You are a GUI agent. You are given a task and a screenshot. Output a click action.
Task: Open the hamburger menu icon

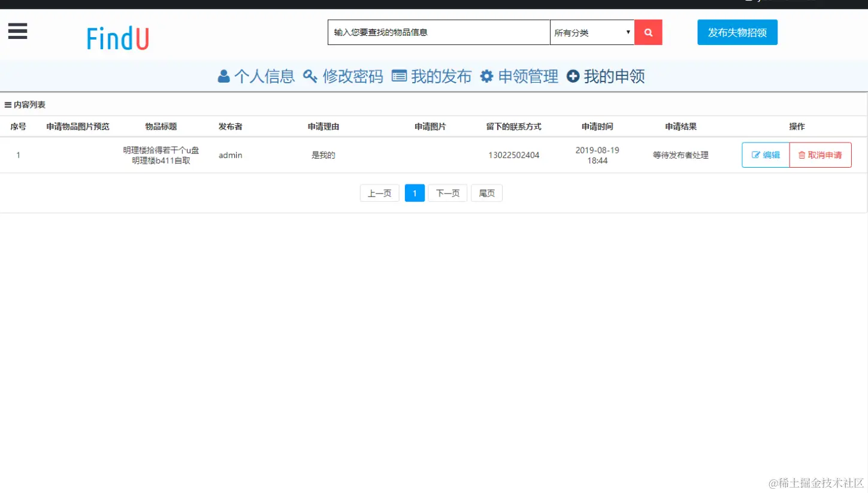(17, 31)
